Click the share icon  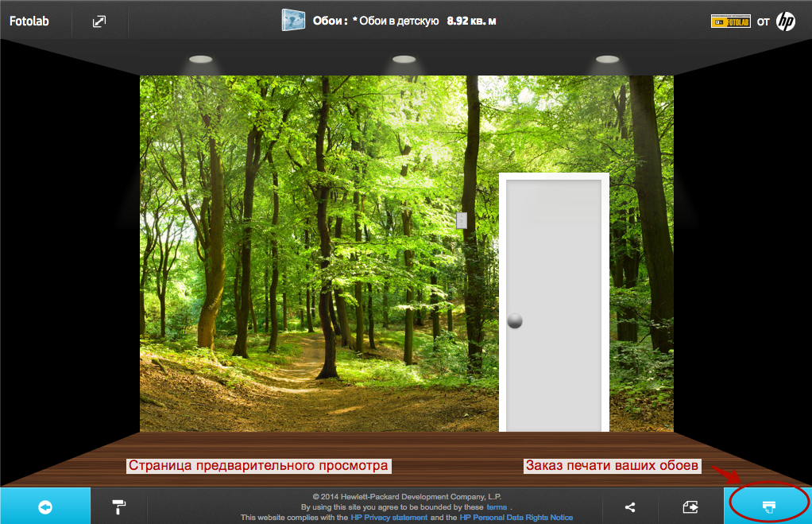click(x=630, y=507)
